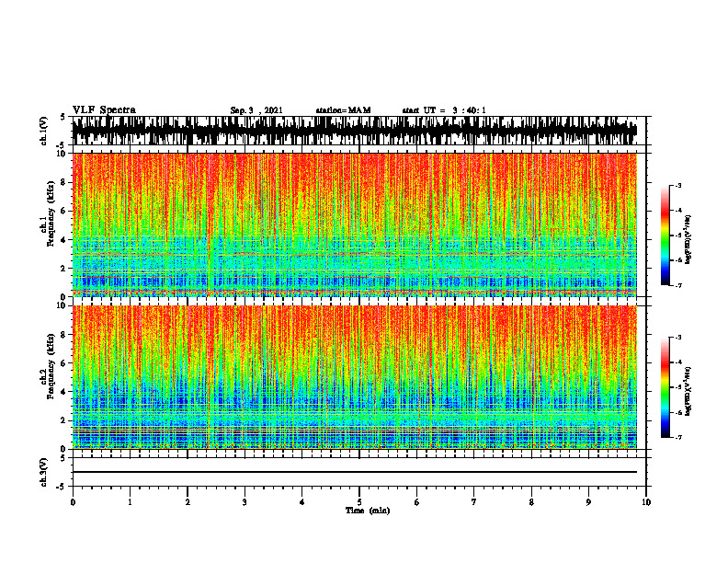Click the "start UT = 3 : 40: 1" text
Image resolution: width=728 pixels, height=563 pixels.
click(x=444, y=110)
